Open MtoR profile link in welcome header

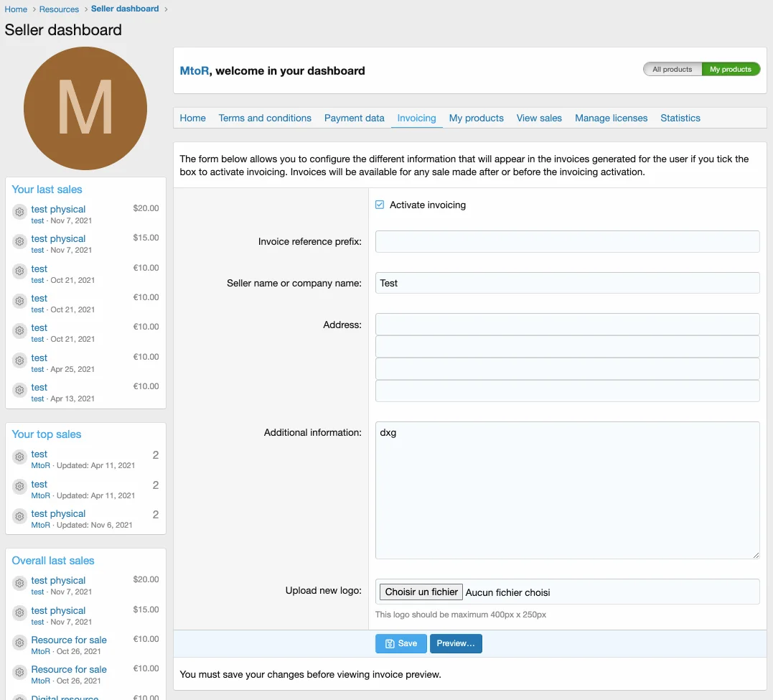coord(195,70)
